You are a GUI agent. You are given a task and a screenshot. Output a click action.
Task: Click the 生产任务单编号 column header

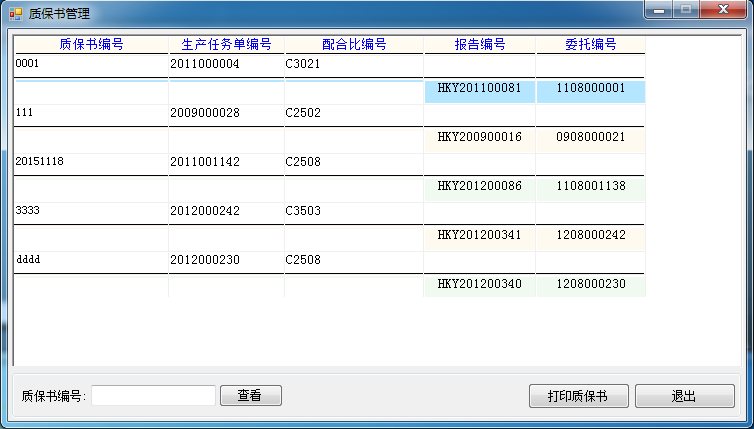(226, 45)
